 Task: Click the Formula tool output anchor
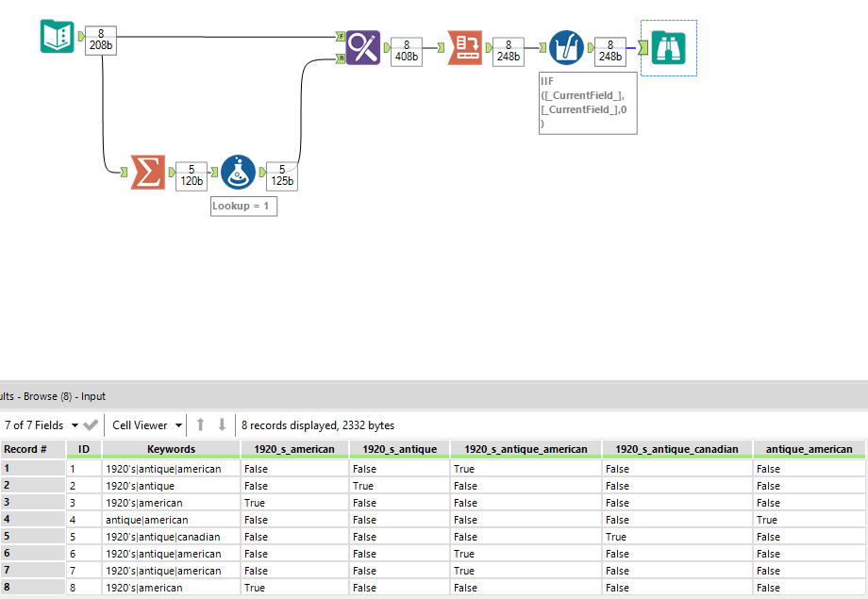[x=262, y=173]
